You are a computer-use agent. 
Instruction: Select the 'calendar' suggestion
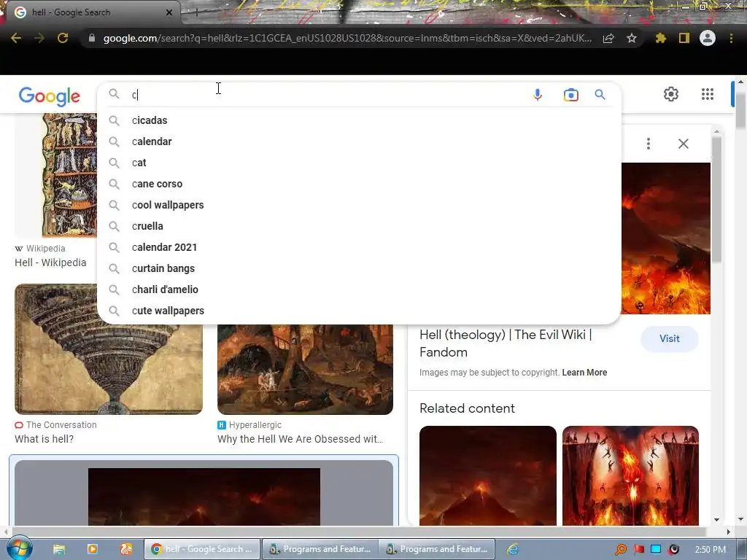(359, 141)
